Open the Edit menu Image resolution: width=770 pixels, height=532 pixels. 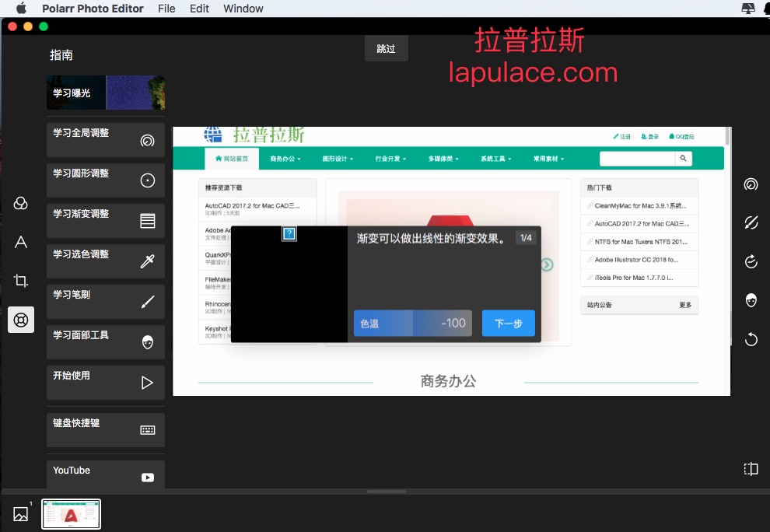click(199, 9)
